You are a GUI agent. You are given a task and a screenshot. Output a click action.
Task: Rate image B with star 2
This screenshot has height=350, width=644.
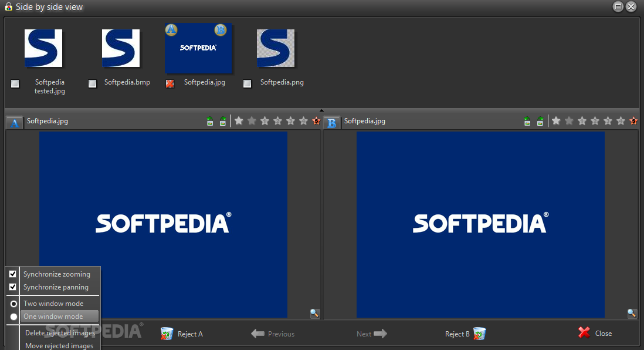point(595,121)
